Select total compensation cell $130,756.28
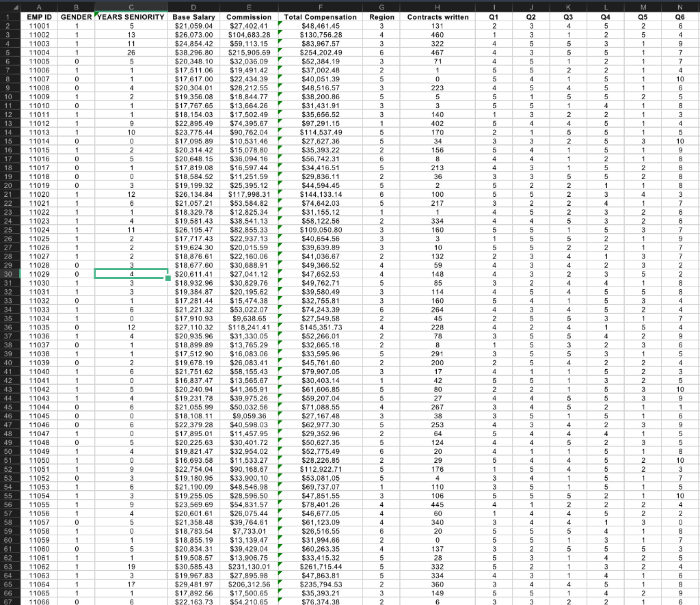Image resolution: width=700 pixels, height=605 pixels. [x=321, y=35]
